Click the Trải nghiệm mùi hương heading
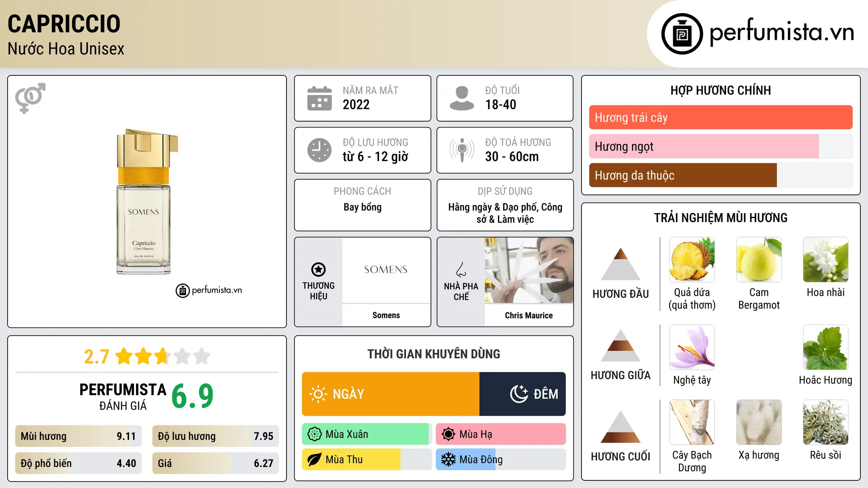 click(x=721, y=218)
